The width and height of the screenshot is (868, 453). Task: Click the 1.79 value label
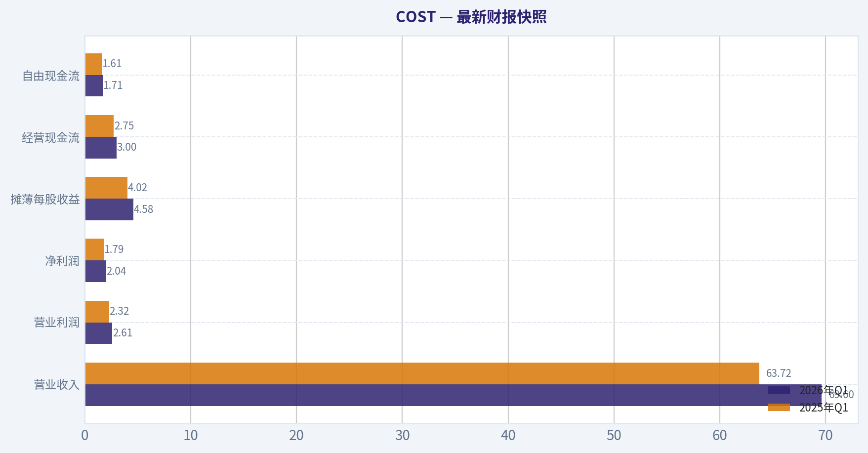[114, 249]
